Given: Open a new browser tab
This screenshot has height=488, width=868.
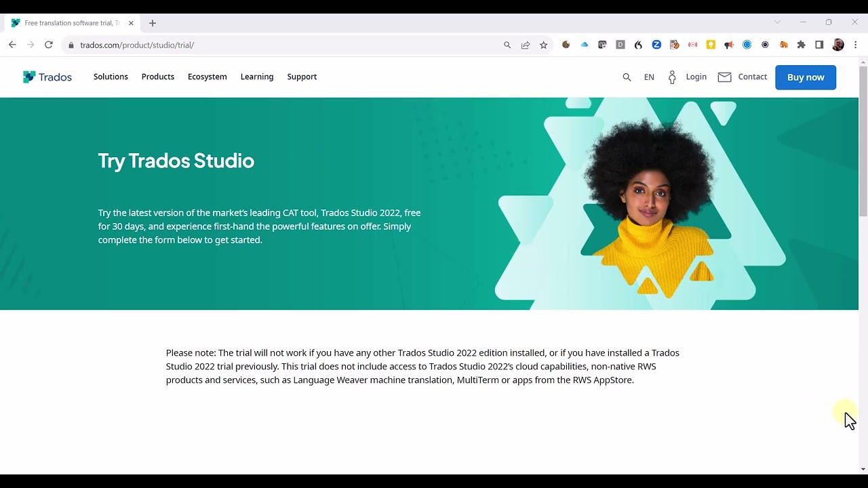Looking at the screenshot, I should [x=153, y=23].
